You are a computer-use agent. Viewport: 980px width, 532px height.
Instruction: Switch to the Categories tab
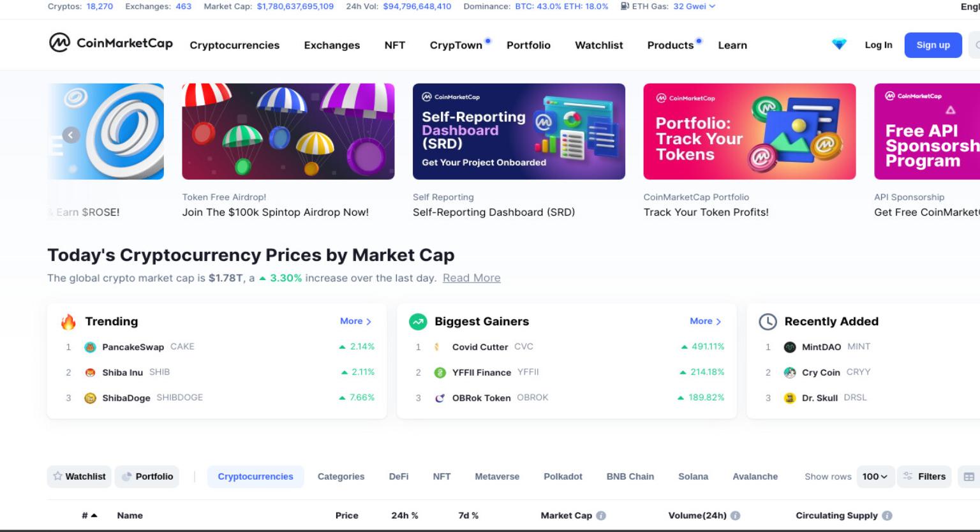[x=341, y=477]
